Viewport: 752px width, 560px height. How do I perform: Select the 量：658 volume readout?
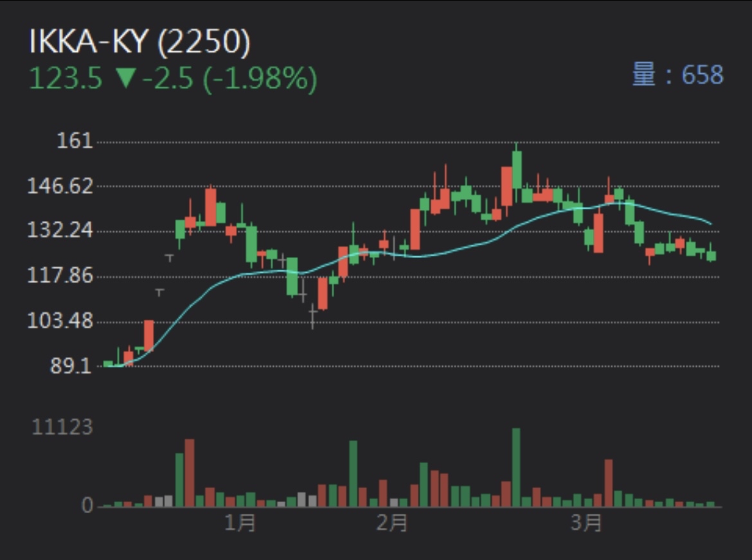click(677, 75)
